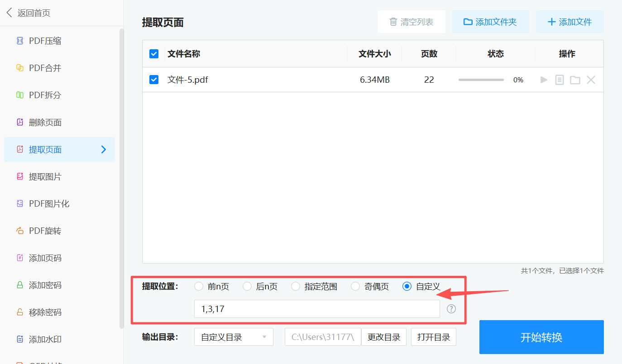Select the 自定义 extraction option
The width and height of the screenshot is (622, 364).
click(407, 286)
